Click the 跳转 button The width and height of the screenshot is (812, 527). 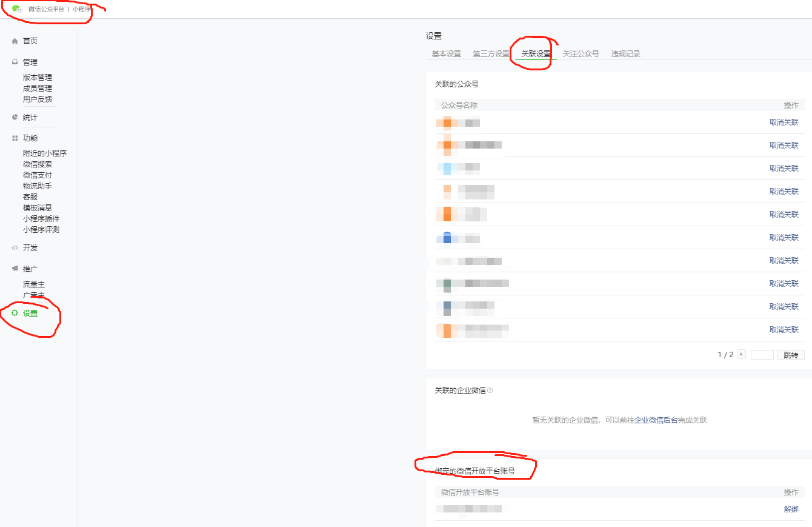791,355
